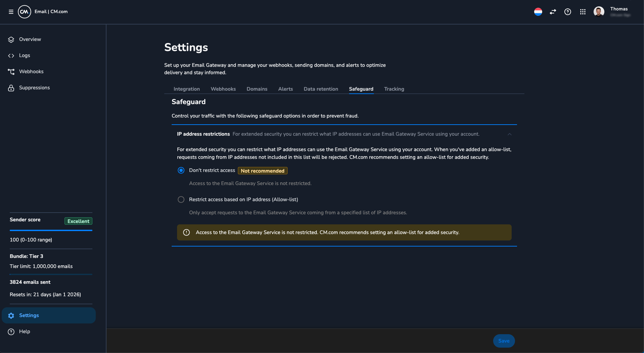Click Thomas's profile avatar
644x353 pixels.
599,12
